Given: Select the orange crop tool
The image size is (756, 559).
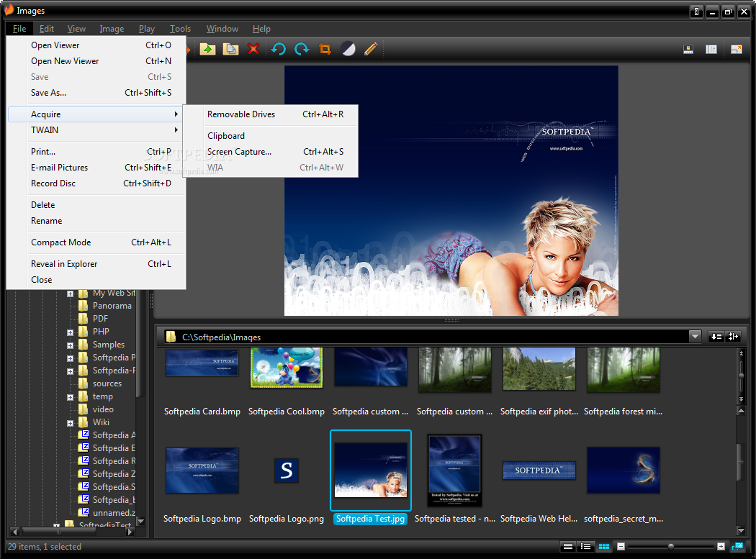Looking at the screenshot, I should click(x=325, y=49).
